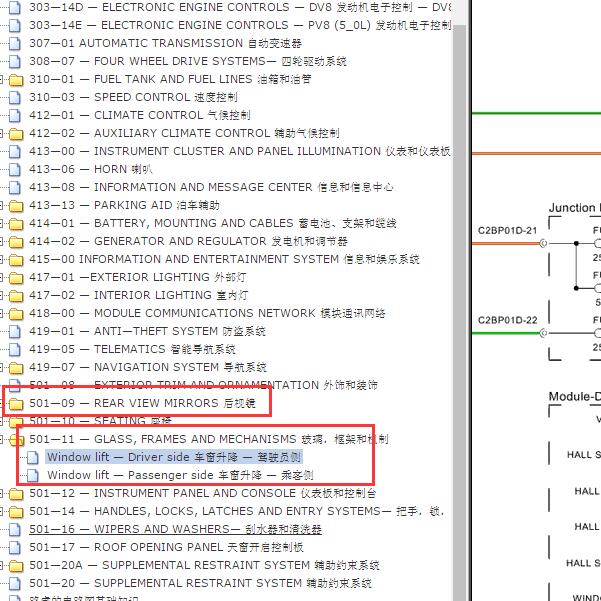601x601 pixels.
Task: Click the folder icon for 414-02 Generator and Regulator
Action: tap(16, 242)
